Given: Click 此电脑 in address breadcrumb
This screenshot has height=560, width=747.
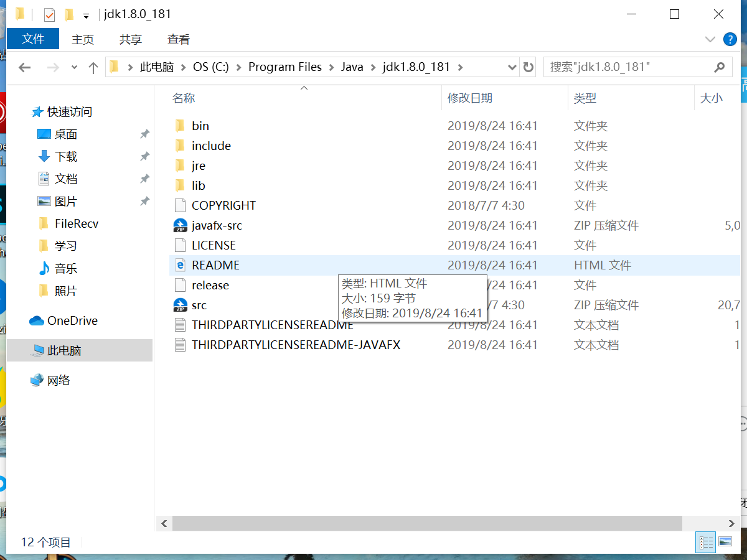Looking at the screenshot, I should pos(156,67).
